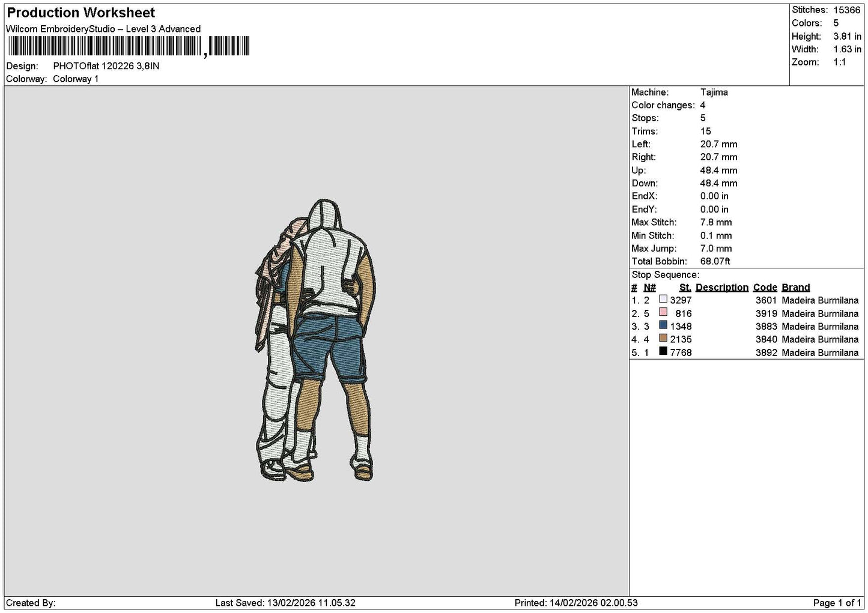
Task: Click the Trims value '15'
Action: click(706, 131)
